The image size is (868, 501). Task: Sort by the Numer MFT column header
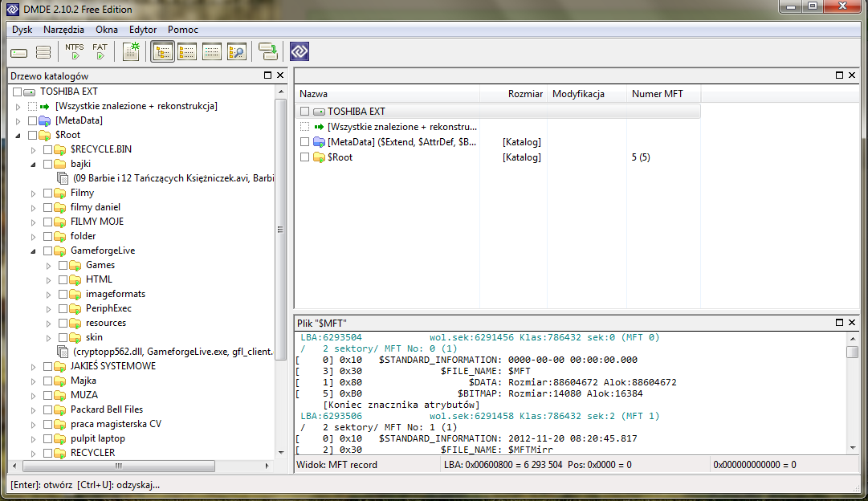tap(663, 94)
